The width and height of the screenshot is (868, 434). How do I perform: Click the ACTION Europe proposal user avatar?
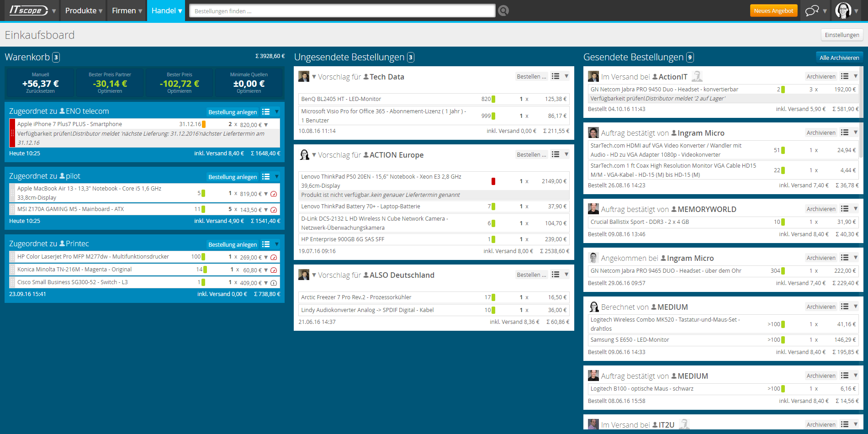click(x=304, y=154)
